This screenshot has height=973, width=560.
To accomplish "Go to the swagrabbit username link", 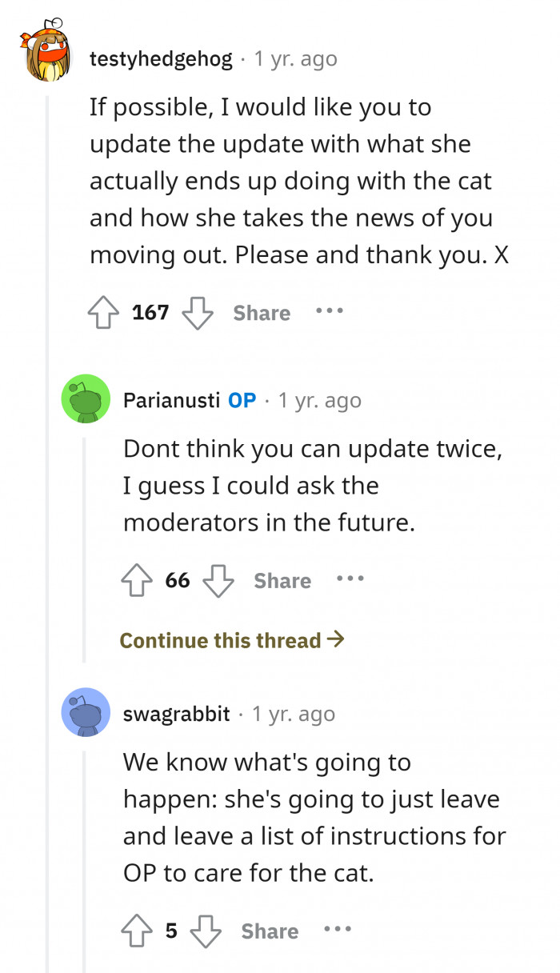I will click(176, 714).
